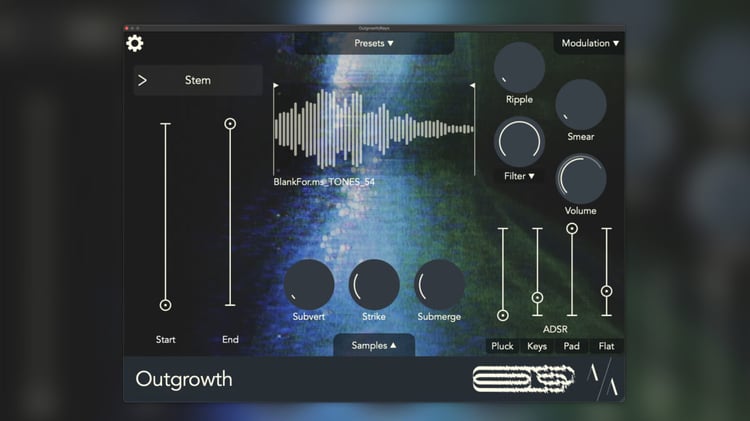Click the Strike knob
The image size is (750, 421).
pos(374,285)
